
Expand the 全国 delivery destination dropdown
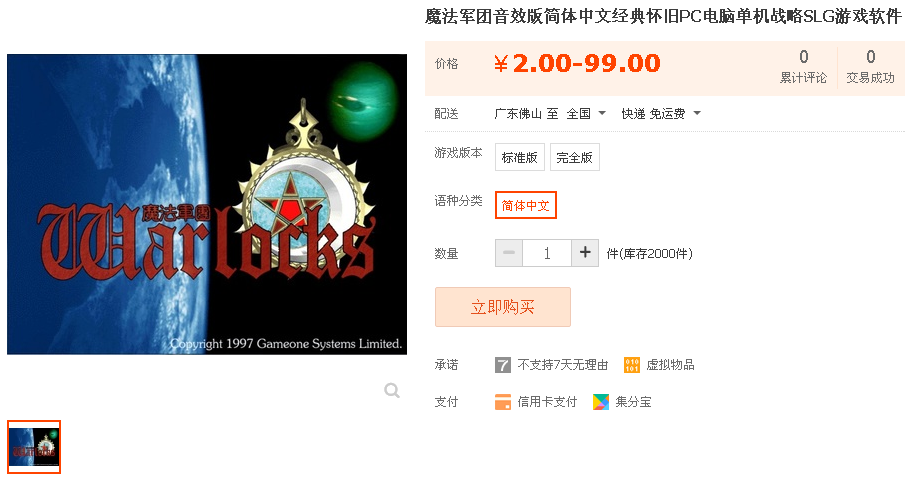(586, 114)
